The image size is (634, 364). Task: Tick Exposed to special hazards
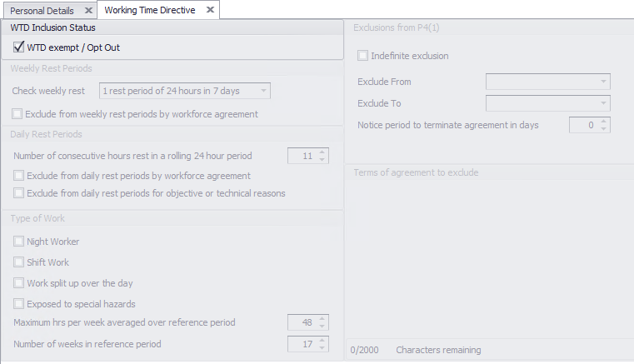[19, 304]
